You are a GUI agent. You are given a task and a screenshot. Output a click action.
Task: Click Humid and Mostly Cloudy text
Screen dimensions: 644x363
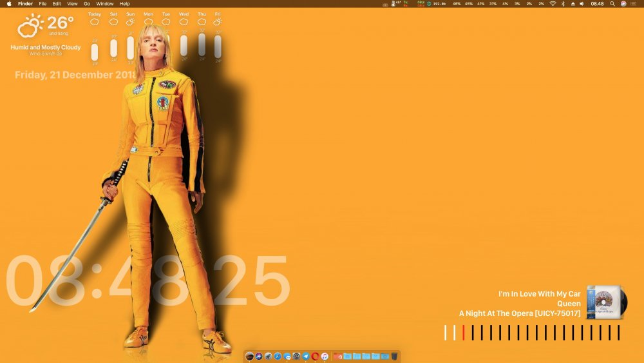(46, 47)
